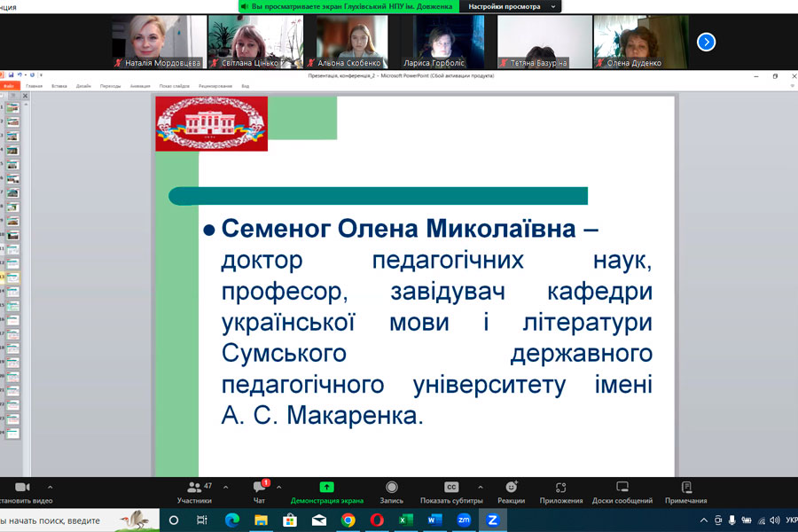This screenshot has width=798, height=532.
Task: Start Демонстрация экрана screen sharing
Action: (x=326, y=493)
